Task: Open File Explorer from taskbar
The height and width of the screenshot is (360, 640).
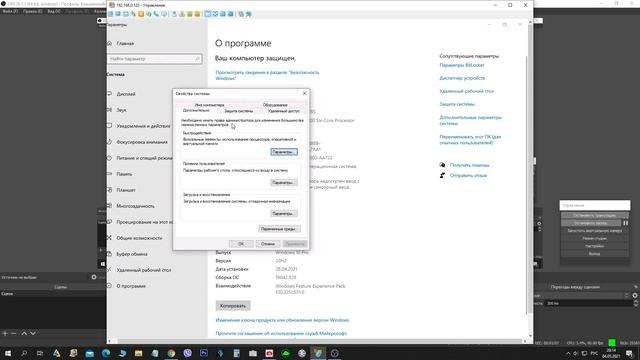Action: (138, 353)
